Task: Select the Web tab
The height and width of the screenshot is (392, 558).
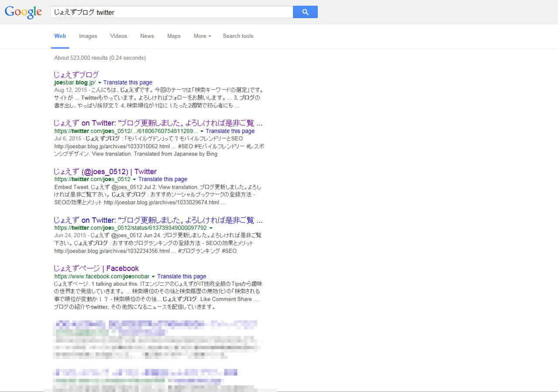Action: pyautogui.click(x=60, y=36)
